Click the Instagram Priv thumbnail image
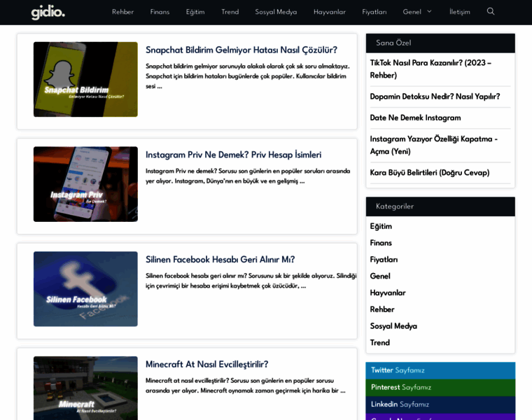 (85, 184)
